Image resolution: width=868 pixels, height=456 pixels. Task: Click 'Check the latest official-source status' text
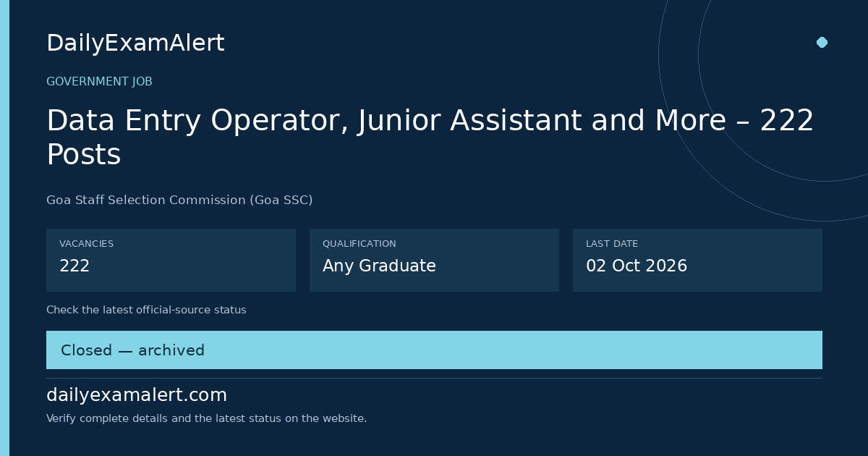[146, 310]
